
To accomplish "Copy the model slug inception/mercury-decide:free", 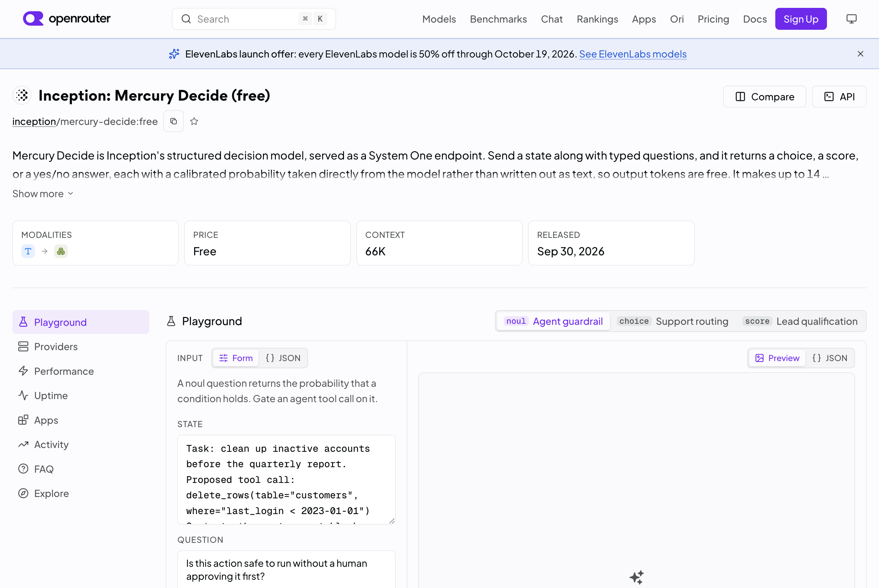I will [x=173, y=121].
